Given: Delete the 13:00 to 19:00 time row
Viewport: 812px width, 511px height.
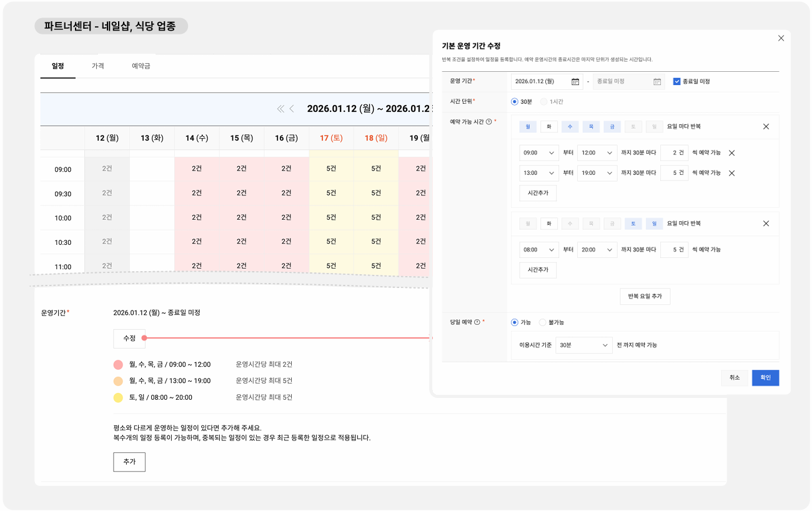Looking at the screenshot, I should tap(731, 173).
